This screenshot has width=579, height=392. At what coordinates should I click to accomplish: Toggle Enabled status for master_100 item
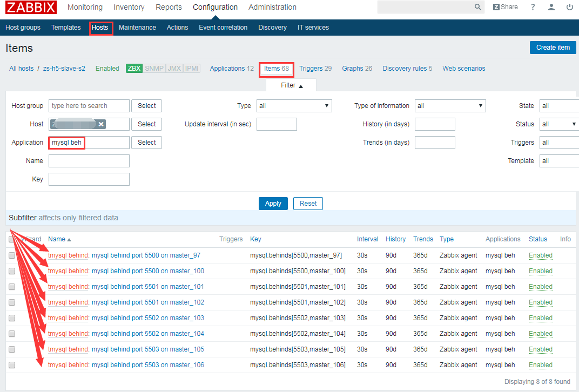tap(540, 271)
